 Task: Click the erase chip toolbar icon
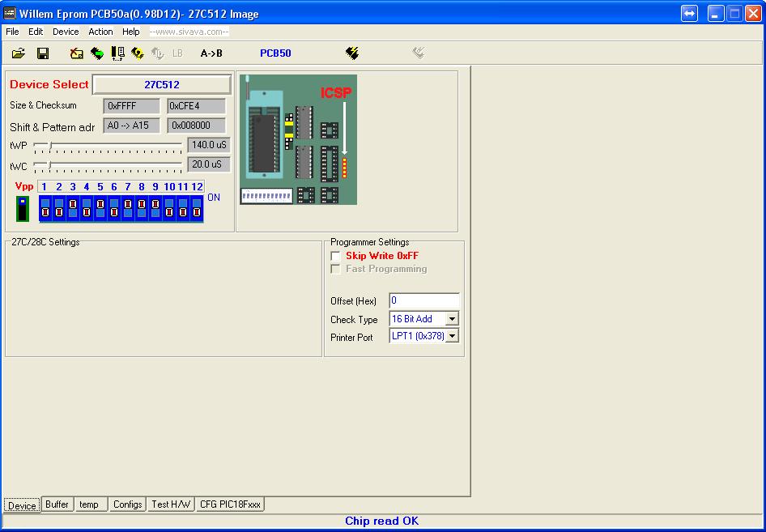point(77,53)
